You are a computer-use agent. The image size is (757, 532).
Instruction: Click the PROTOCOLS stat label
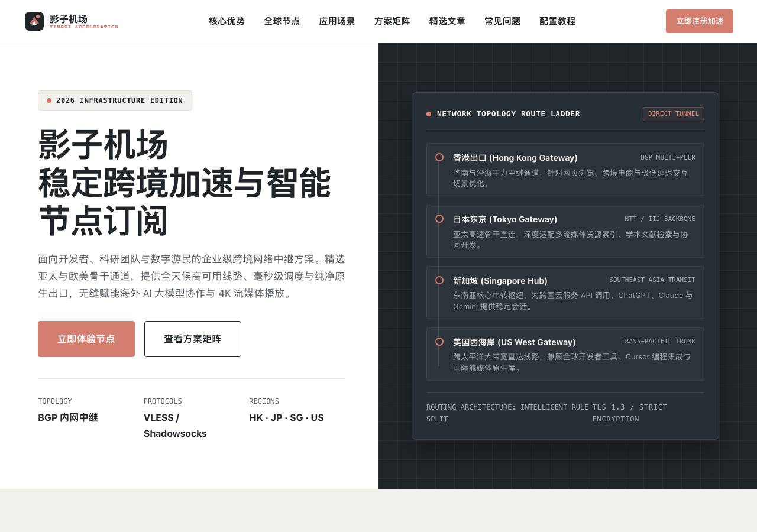(163, 401)
